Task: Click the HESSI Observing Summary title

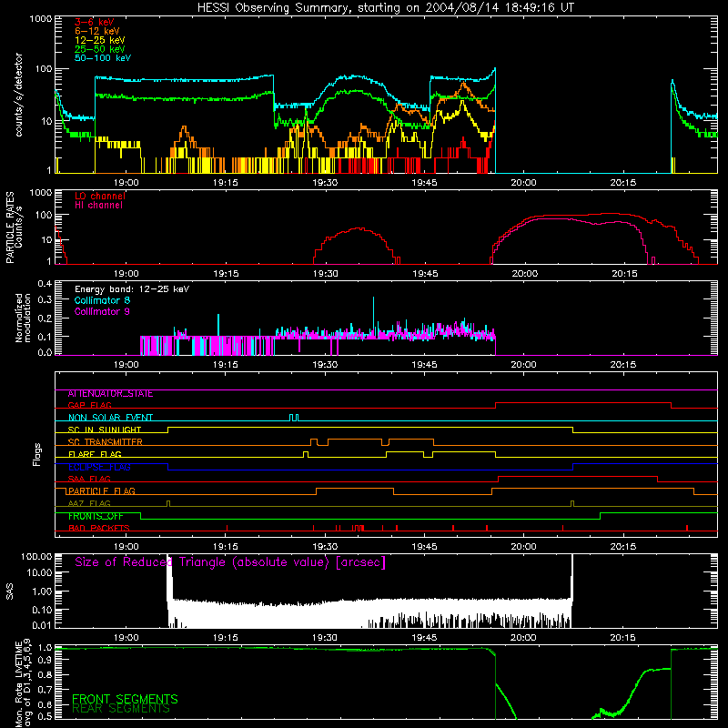Action: coord(385,8)
